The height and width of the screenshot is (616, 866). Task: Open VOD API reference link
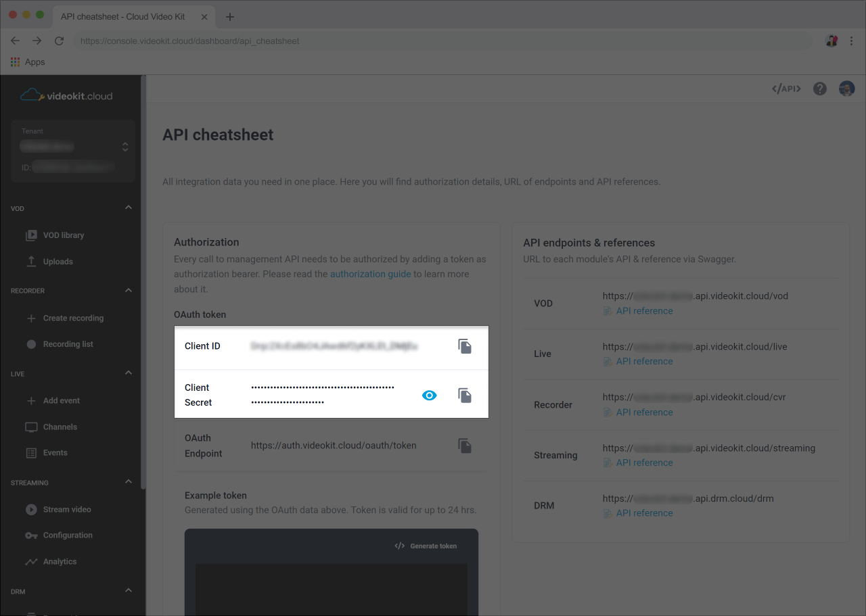(638, 311)
